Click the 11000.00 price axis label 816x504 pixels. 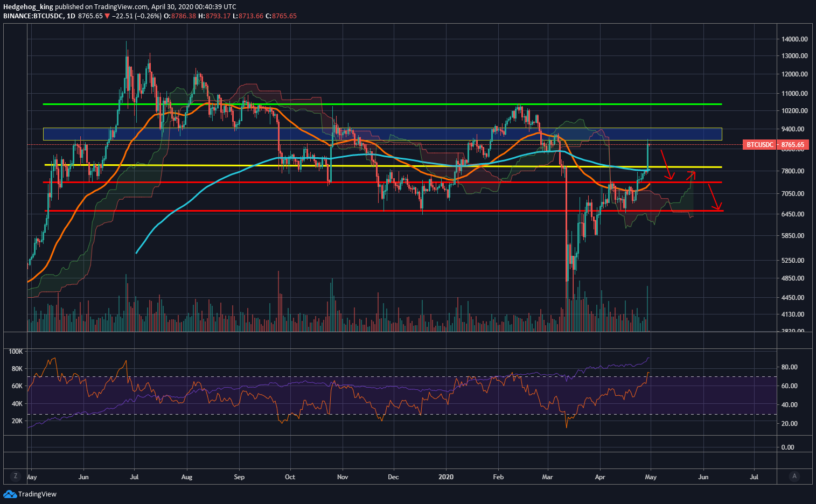pos(794,94)
